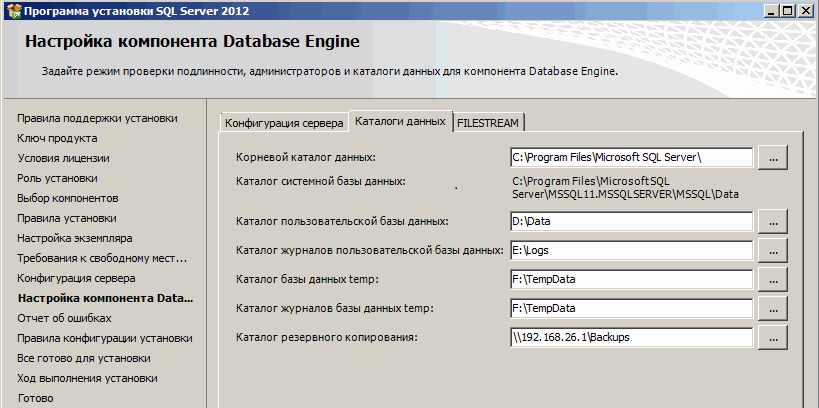This screenshot has height=408, width=819.
Task: Select Правила поддержки установки step
Action: click(97, 119)
